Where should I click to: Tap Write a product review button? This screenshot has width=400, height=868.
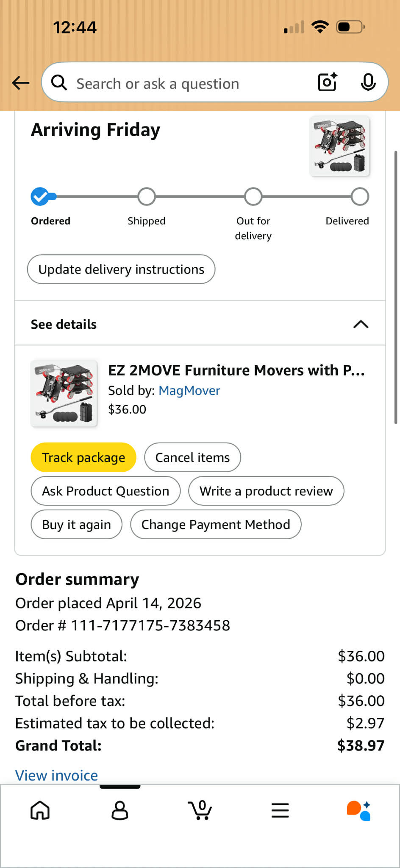coord(266,491)
